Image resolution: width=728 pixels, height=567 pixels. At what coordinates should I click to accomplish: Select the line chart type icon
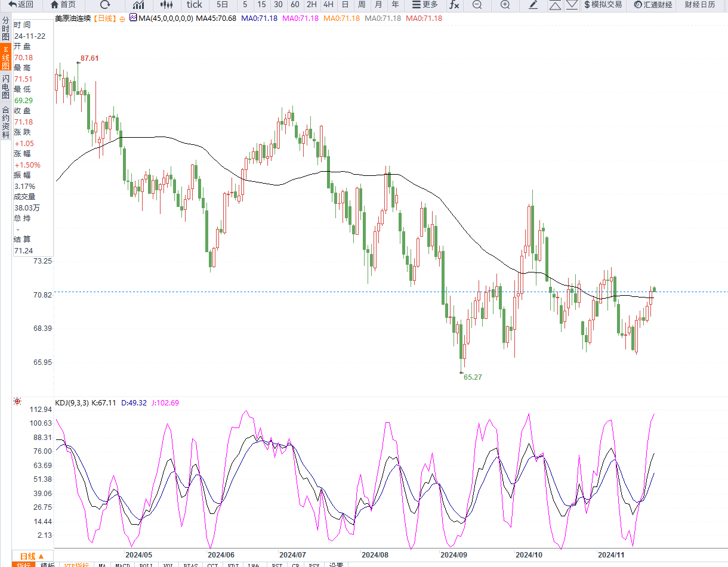click(x=138, y=5)
